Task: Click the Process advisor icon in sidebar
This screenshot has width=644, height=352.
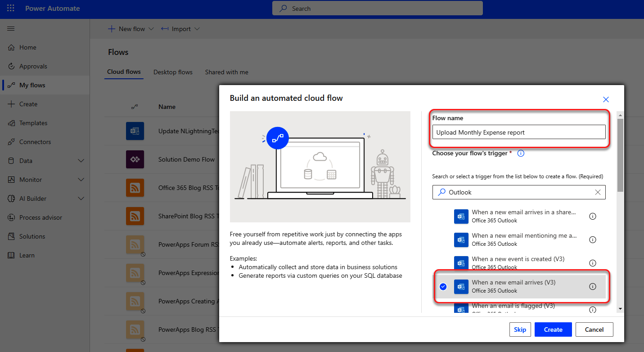Action: click(x=11, y=217)
